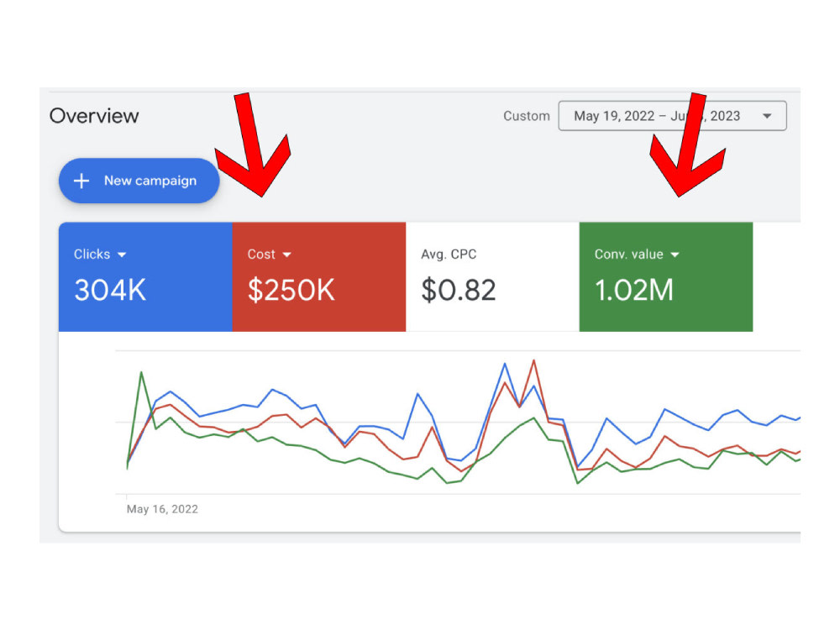Select the Avg. CPC metric card
Viewport: 840px width, 630px height.
(x=492, y=276)
